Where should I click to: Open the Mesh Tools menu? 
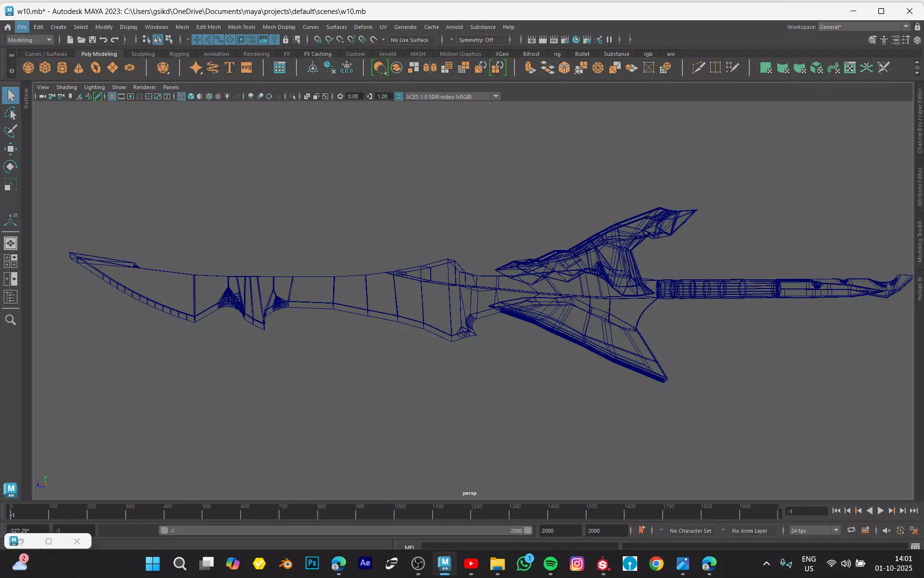pyautogui.click(x=242, y=27)
